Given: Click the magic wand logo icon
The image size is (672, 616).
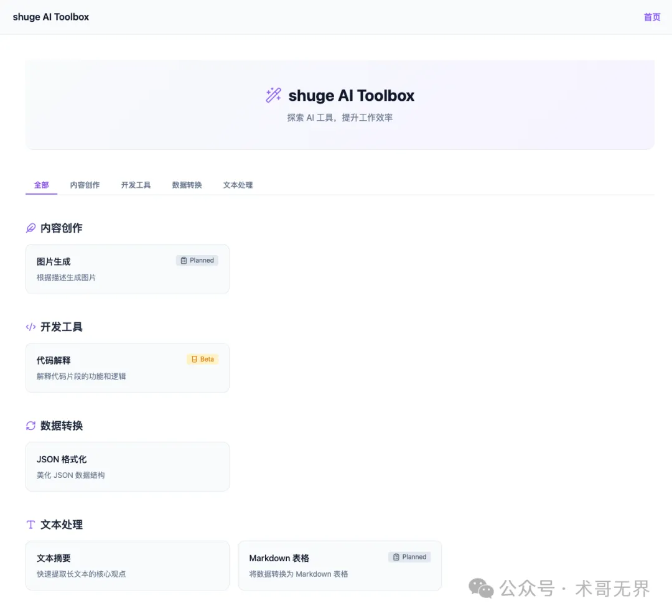Looking at the screenshot, I should [273, 95].
